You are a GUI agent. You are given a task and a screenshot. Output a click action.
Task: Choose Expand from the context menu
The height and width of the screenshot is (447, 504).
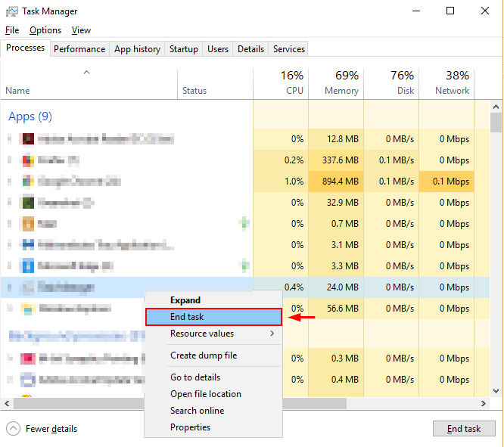click(x=185, y=300)
